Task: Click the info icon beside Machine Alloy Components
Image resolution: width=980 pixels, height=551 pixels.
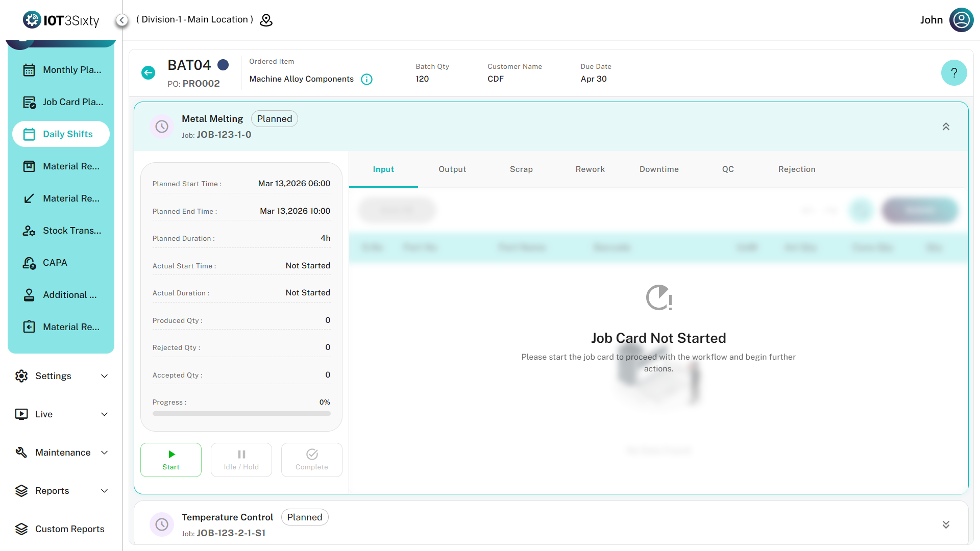Action: point(366,79)
